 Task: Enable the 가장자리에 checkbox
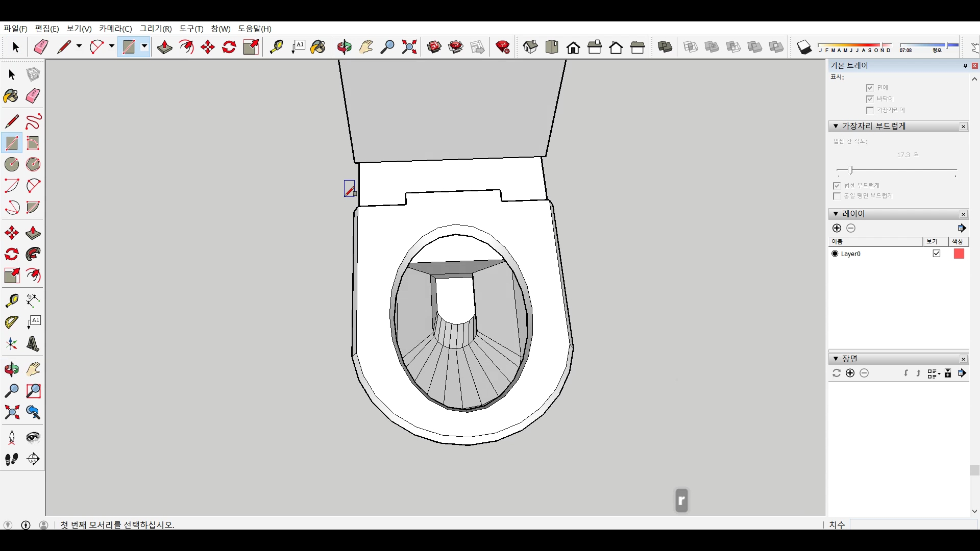click(x=870, y=110)
